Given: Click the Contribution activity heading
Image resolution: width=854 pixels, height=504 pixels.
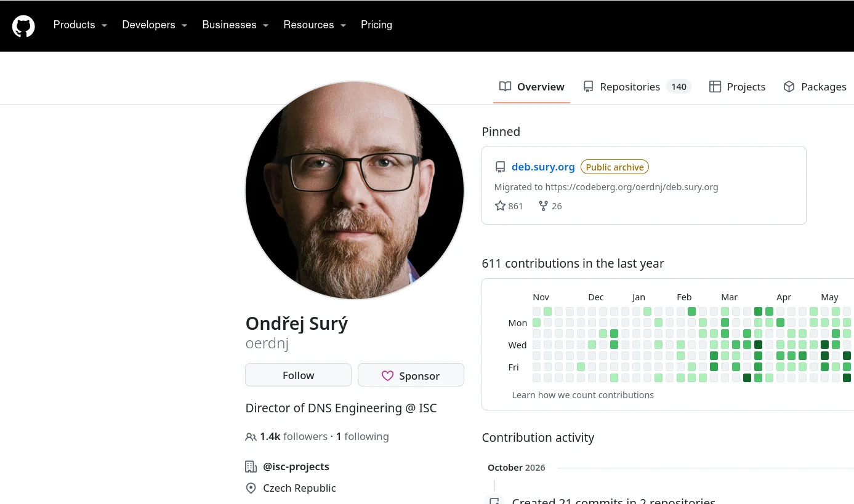Looking at the screenshot, I should 538,438.
